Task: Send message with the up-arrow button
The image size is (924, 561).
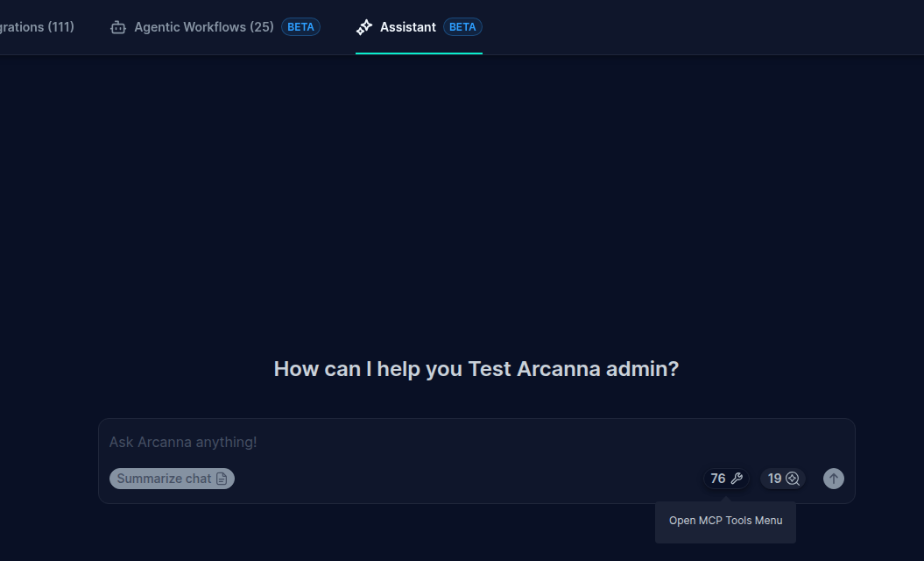Action: pyautogui.click(x=833, y=479)
